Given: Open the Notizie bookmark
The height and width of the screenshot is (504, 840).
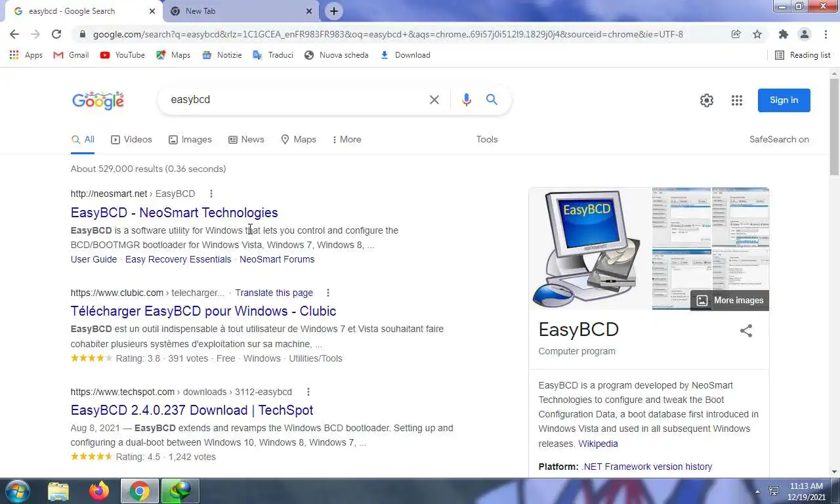Looking at the screenshot, I should coord(222,55).
